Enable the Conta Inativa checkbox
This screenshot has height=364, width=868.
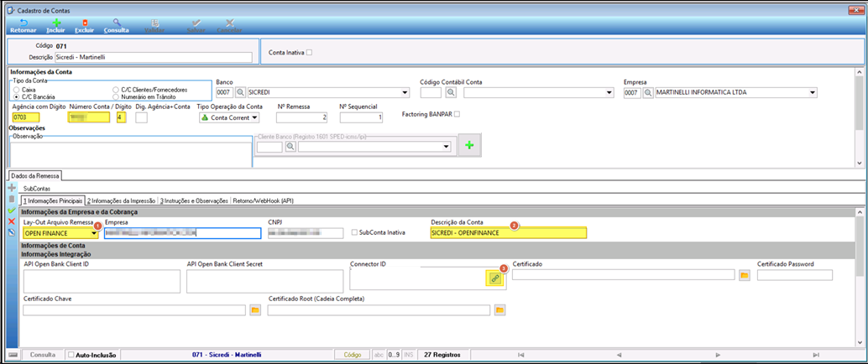click(x=310, y=53)
